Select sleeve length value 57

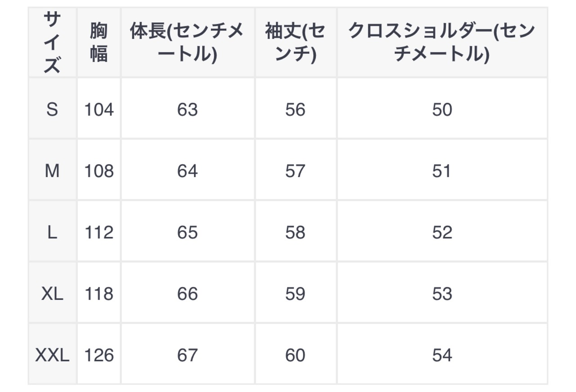click(x=295, y=171)
